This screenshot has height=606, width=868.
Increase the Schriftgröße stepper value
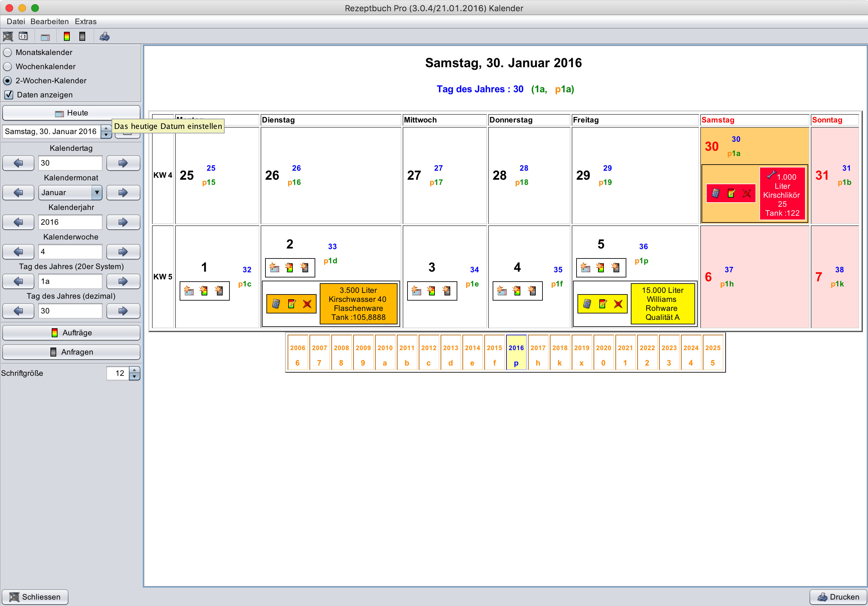tap(135, 370)
